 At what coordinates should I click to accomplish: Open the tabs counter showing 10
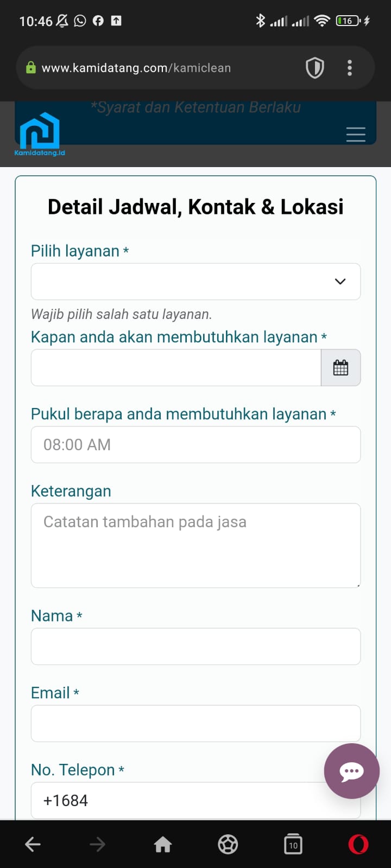point(293,844)
